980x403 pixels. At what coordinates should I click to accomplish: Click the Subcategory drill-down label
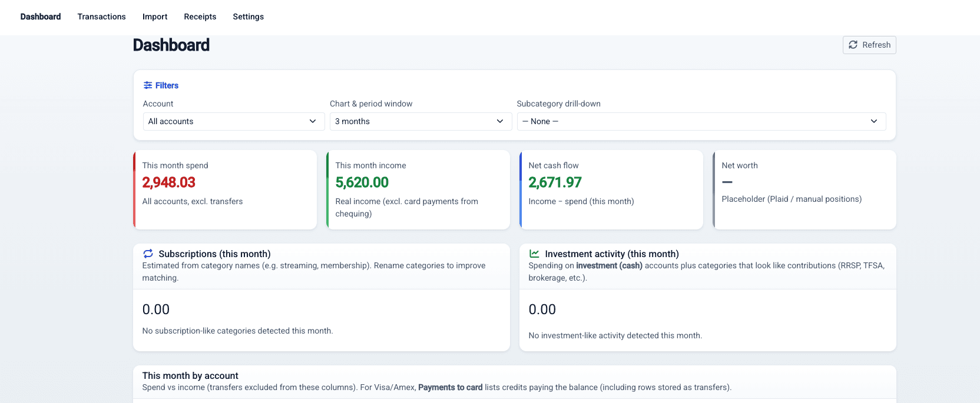click(559, 104)
